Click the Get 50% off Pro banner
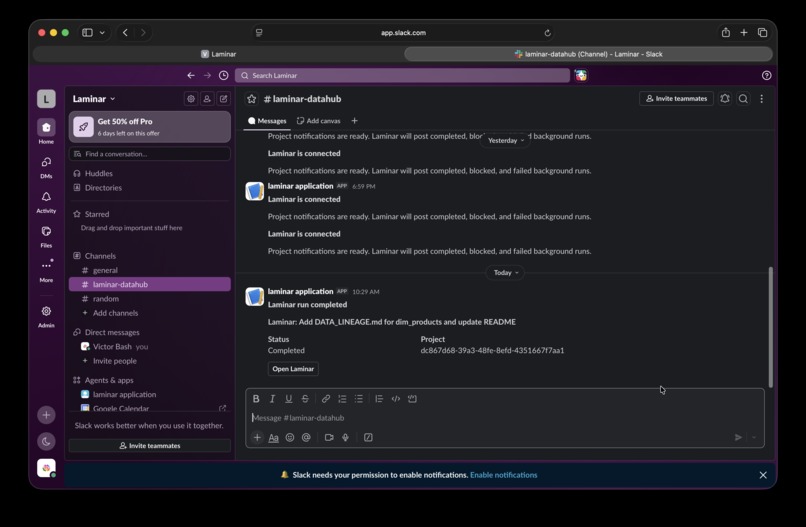Screen dimensions: 806x527 [150, 126]
